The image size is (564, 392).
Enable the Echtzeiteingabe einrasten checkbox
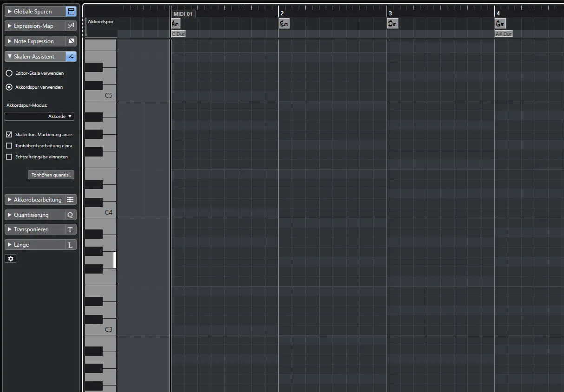(x=9, y=157)
